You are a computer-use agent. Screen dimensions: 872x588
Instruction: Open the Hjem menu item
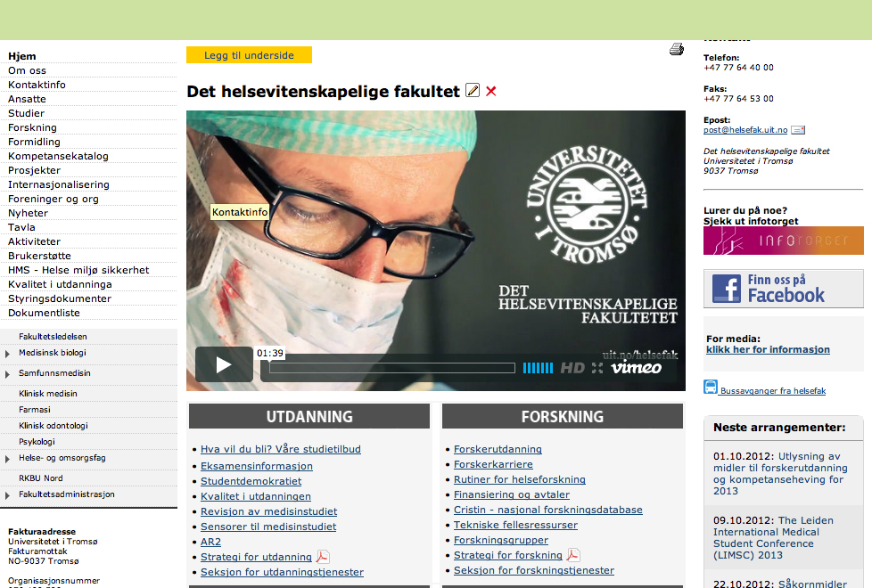coord(22,56)
